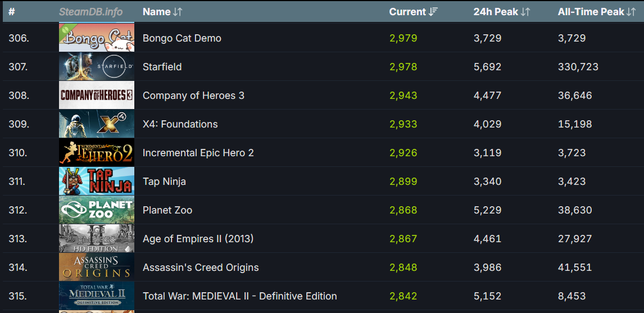Open Assassin's Creed Origins link

click(x=201, y=267)
